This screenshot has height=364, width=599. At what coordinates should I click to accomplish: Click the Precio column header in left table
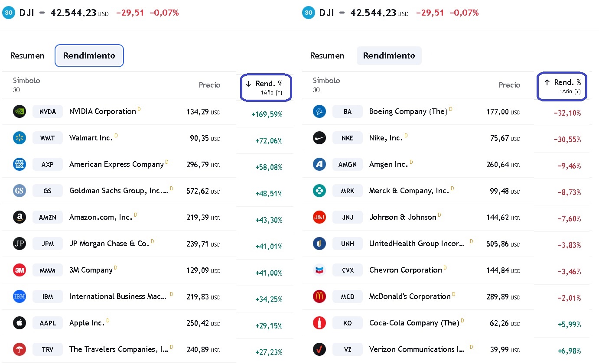point(209,85)
